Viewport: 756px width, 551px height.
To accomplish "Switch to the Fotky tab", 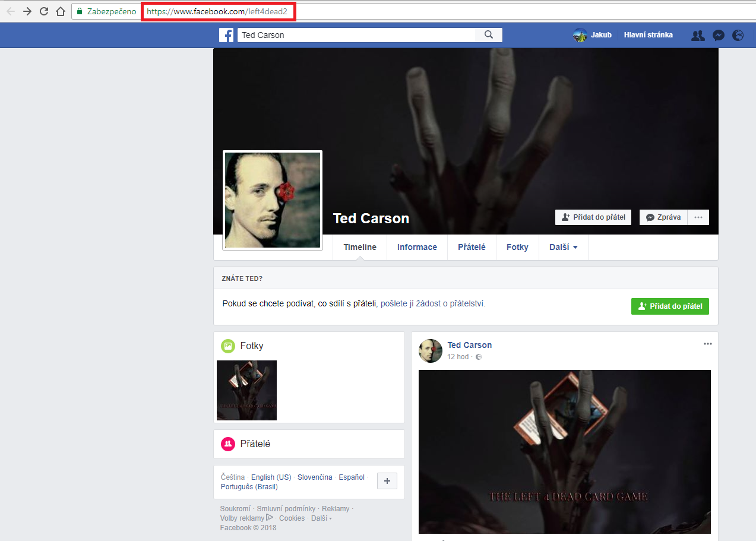I will pos(517,247).
